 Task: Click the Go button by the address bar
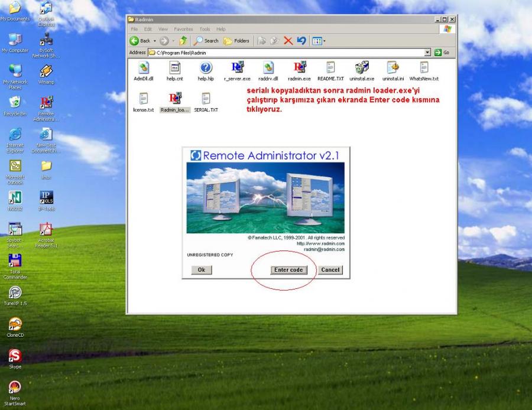pos(442,53)
